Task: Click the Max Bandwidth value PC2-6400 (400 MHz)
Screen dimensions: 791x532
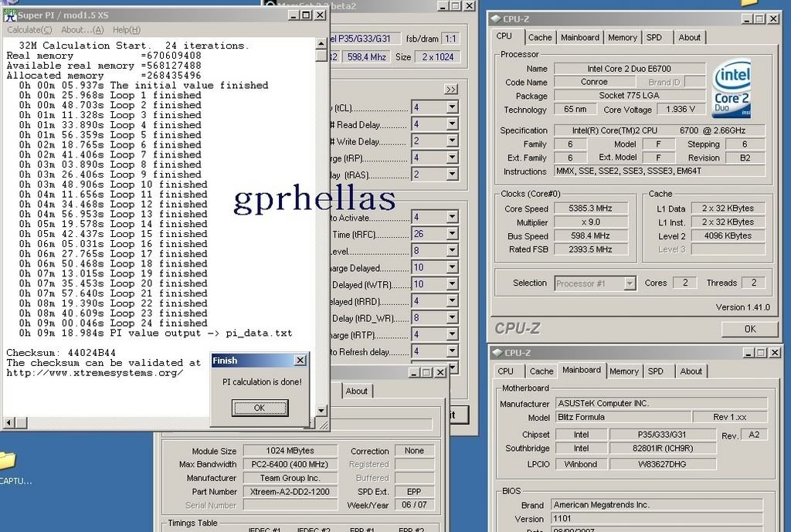Action: (290, 464)
